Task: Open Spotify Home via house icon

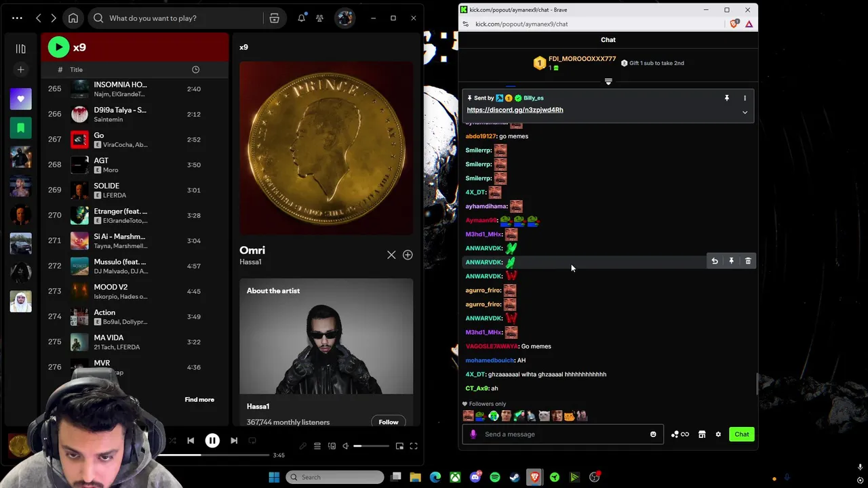Action: pyautogui.click(x=73, y=18)
